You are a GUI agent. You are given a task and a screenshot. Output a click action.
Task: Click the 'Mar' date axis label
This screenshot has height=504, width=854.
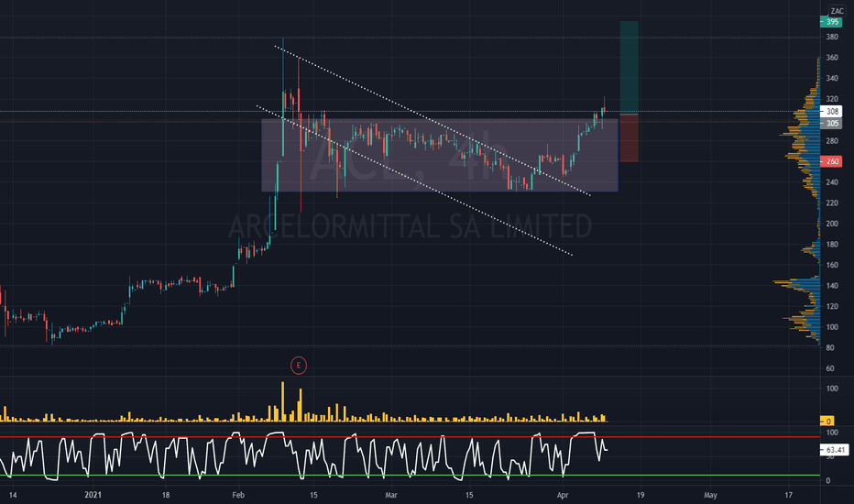point(391,495)
